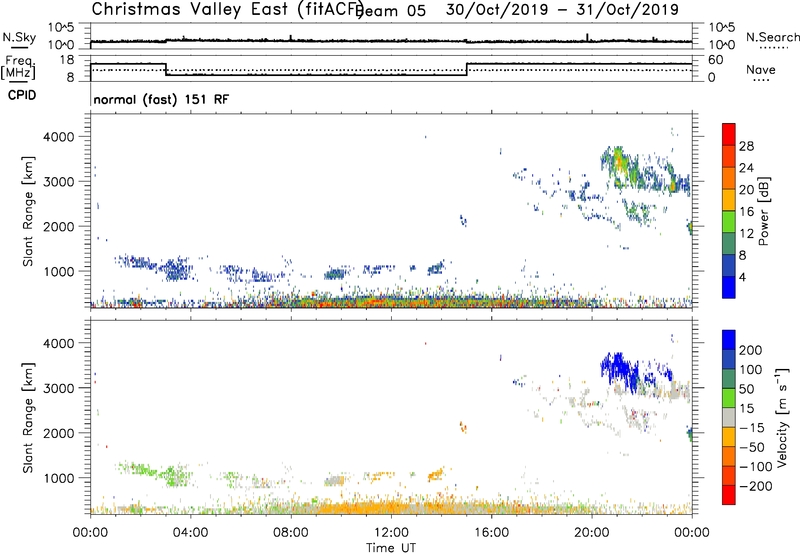Screen dimensions: 800x554
Task: Click the '08:00' time tick label
Action: click(x=291, y=533)
